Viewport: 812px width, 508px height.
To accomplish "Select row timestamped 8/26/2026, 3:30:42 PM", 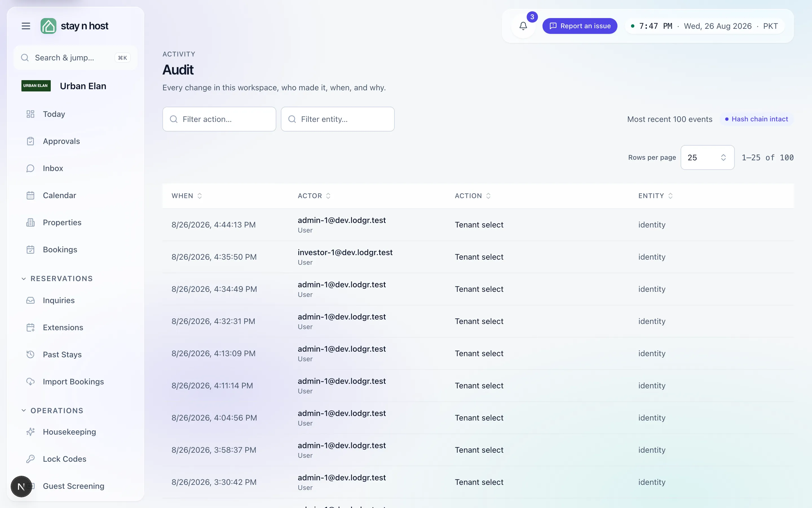I will click(x=478, y=482).
